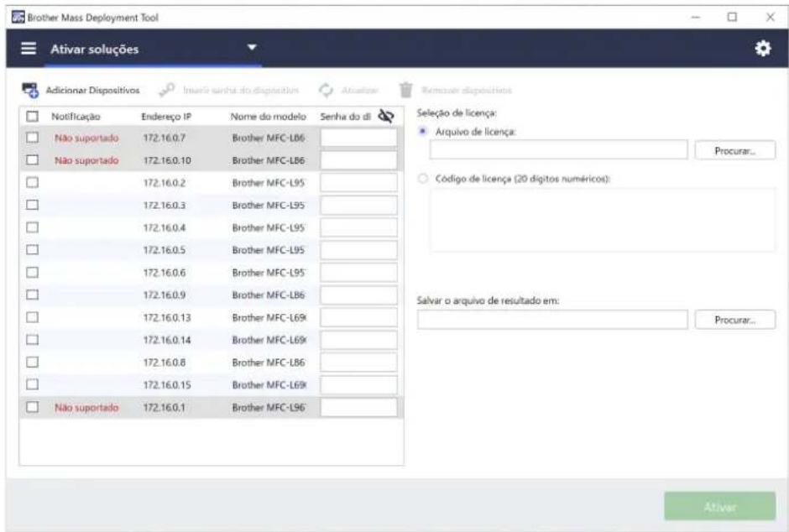Check the box for device 172.16.0.13
Viewport: 789px width, 532px height.
[x=32, y=317]
